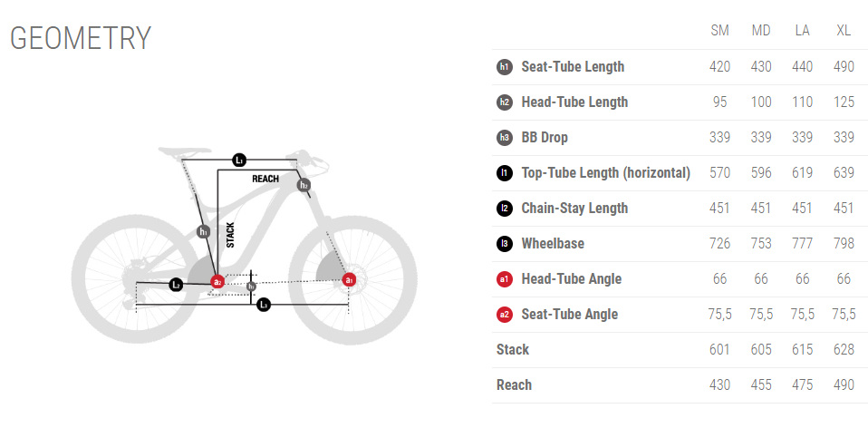This screenshot has height=428, width=868.
Task: Click the h2 badge beside Head-Tube Length
Action: [x=505, y=102]
